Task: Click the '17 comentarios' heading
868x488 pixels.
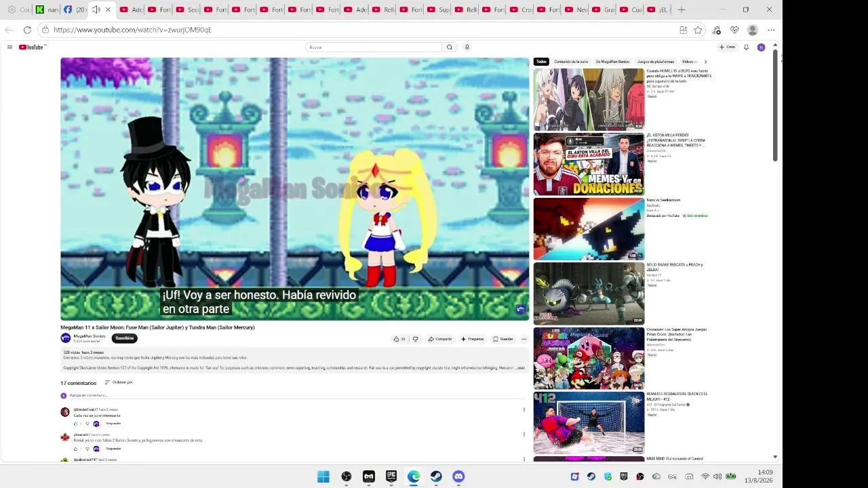Action: 79,383
